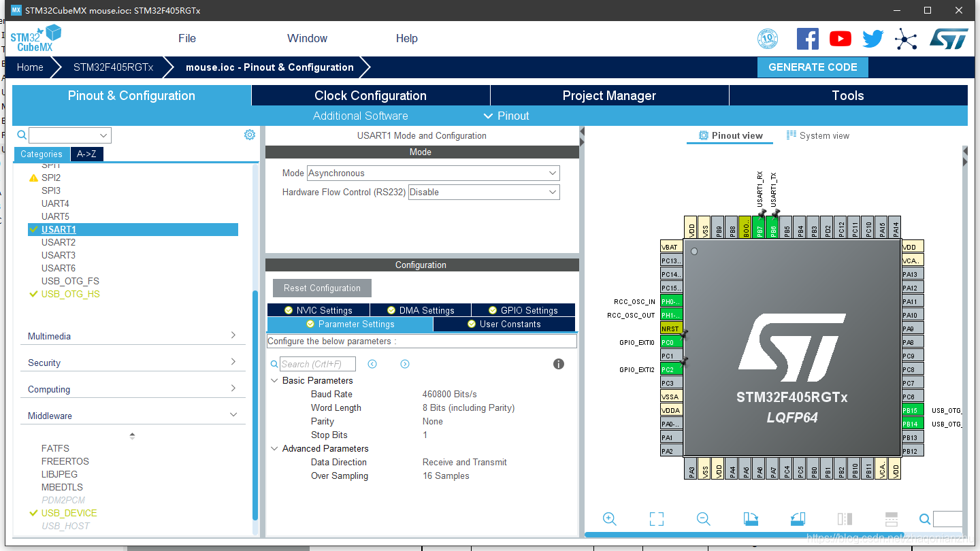The image size is (980, 551).
Task: Go to the next parameter search result
Action: (405, 364)
